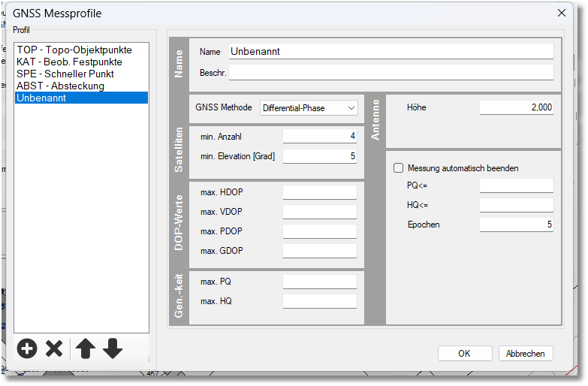This screenshot has width=588, height=386.
Task: Click the antenna Höhe field
Action: coord(516,108)
